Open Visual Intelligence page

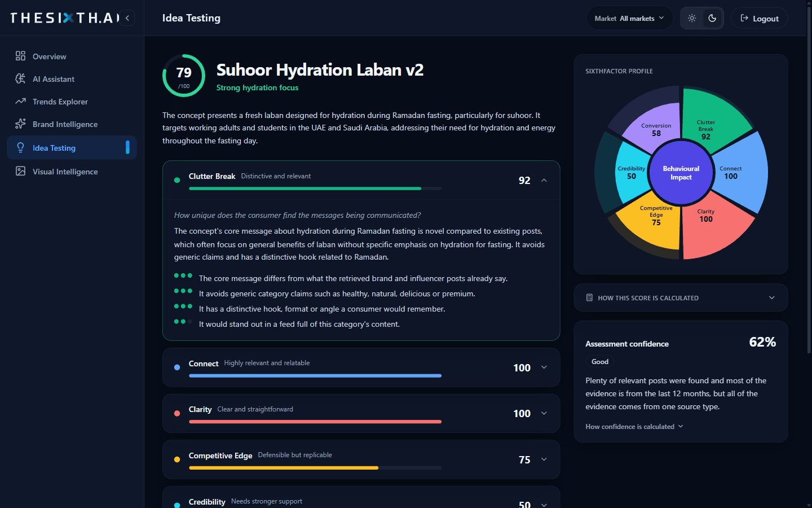[x=72, y=171]
